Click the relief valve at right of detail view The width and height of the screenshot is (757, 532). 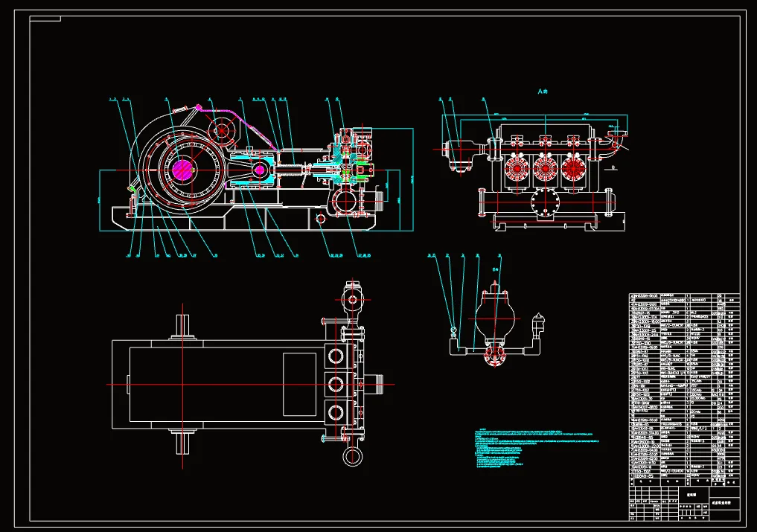pos(537,326)
